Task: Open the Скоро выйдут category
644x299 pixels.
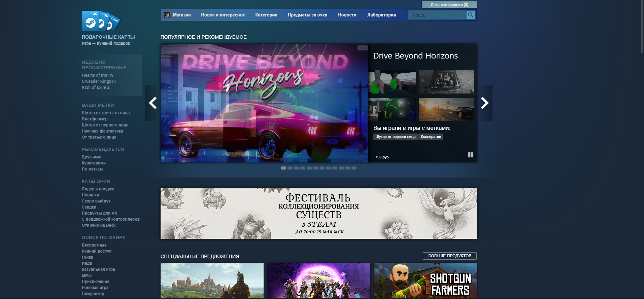Action: (96, 201)
